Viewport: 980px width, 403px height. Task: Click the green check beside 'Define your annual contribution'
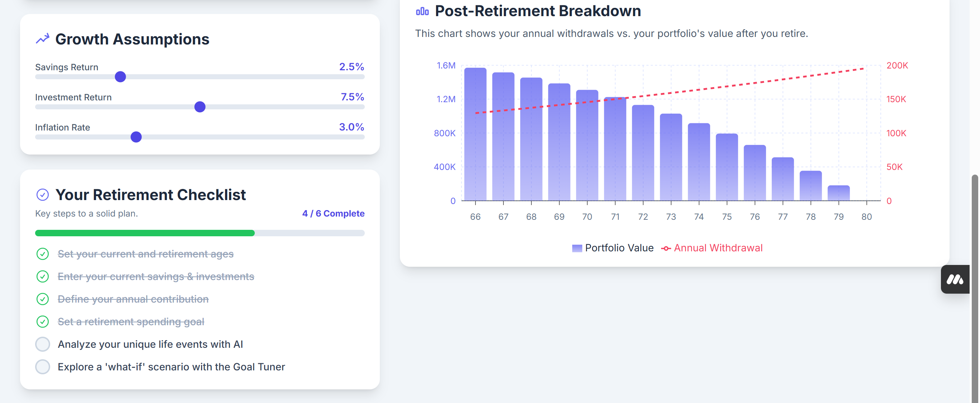point(43,299)
